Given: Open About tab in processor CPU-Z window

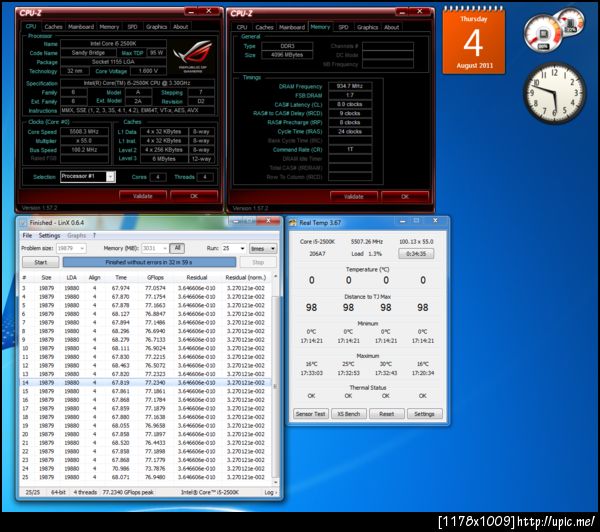Looking at the screenshot, I should click(181, 27).
